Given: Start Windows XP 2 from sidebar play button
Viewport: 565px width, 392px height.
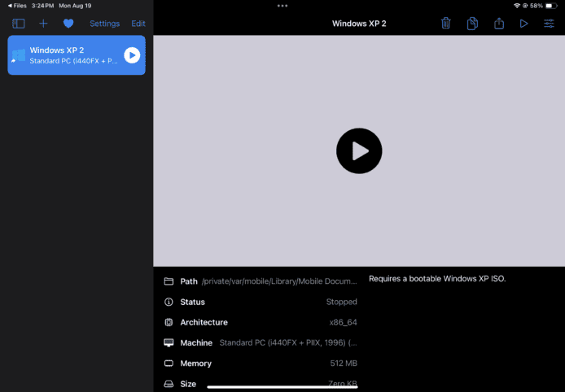Looking at the screenshot, I should click(x=132, y=55).
